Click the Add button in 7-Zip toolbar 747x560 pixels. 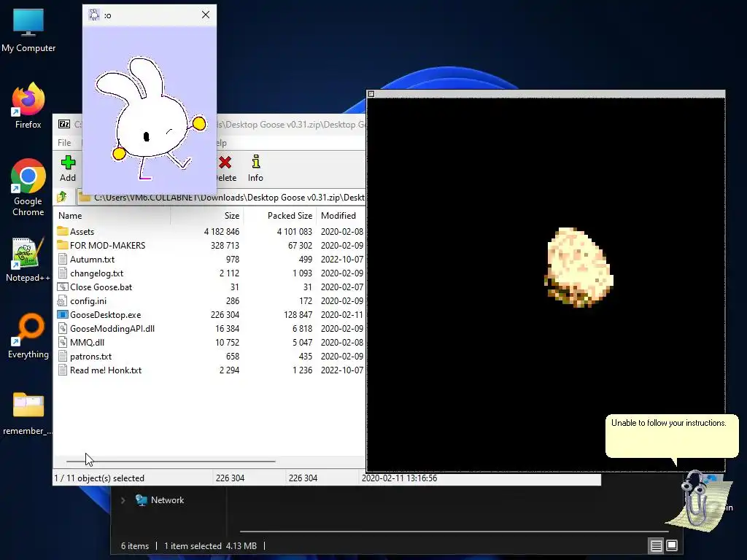[x=68, y=168]
